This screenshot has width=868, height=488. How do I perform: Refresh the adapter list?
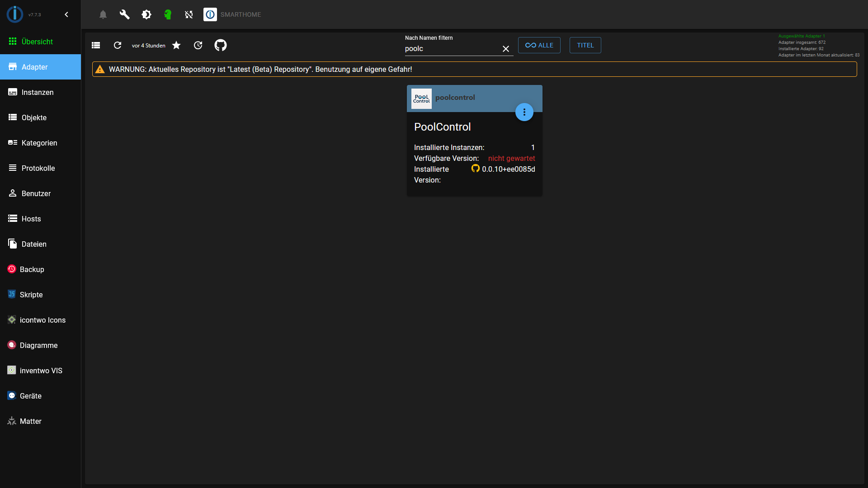(x=118, y=45)
